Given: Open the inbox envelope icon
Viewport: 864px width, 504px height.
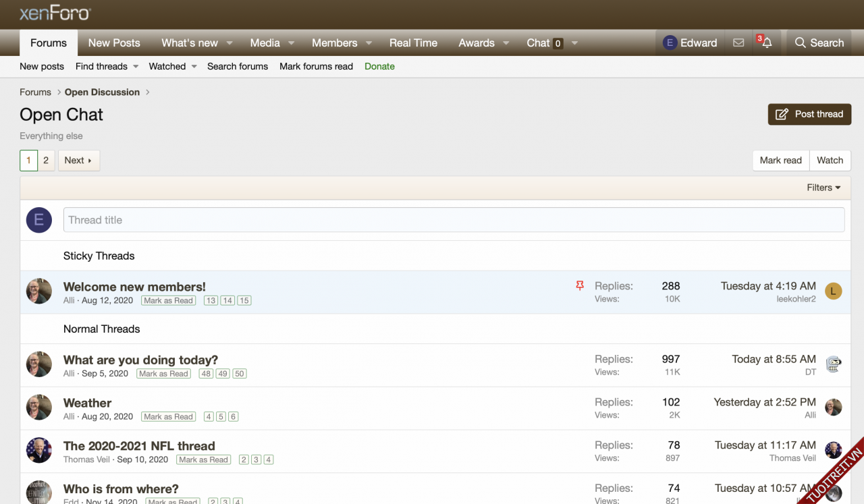Looking at the screenshot, I should point(738,43).
